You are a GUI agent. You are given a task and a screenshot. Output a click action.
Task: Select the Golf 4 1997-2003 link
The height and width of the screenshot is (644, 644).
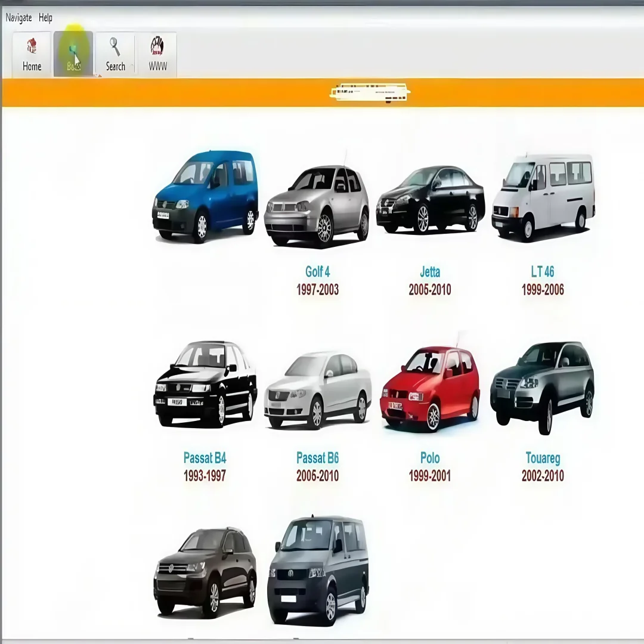317,272
